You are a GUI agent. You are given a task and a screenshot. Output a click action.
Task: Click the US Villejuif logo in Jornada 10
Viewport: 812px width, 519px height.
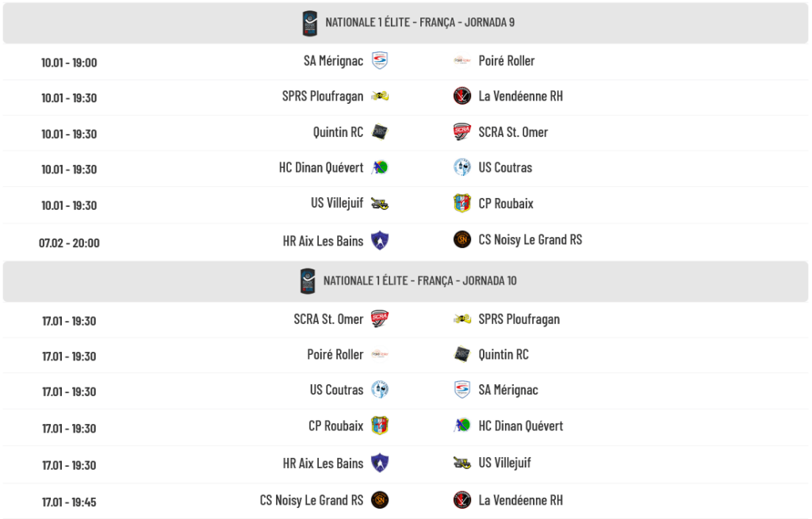tap(462, 463)
